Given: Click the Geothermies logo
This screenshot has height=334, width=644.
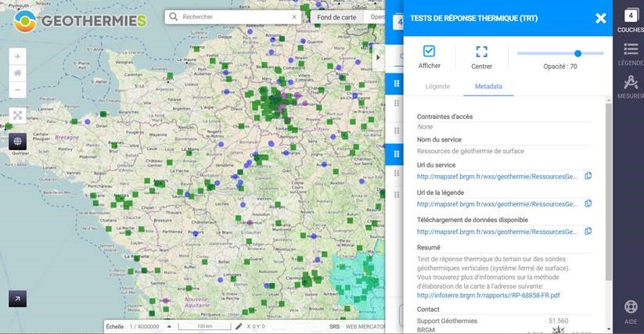Looking at the screenshot, I should coord(80,20).
